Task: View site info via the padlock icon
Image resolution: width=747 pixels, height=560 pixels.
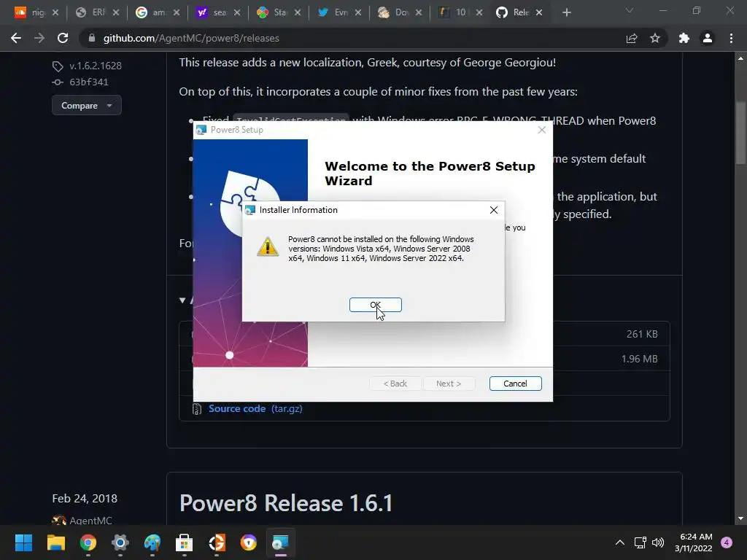Action: [x=91, y=38]
